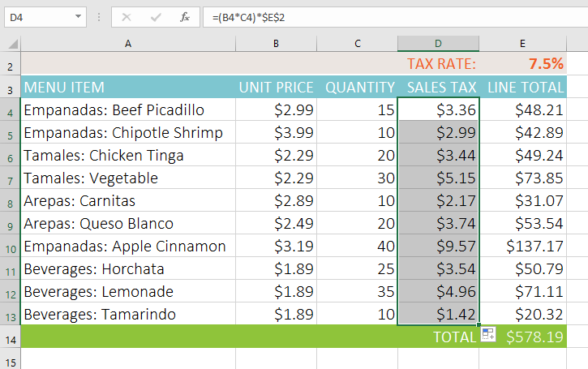This screenshot has height=369, width=588.
Task: Select row 4 header
Action: (10, 109)
